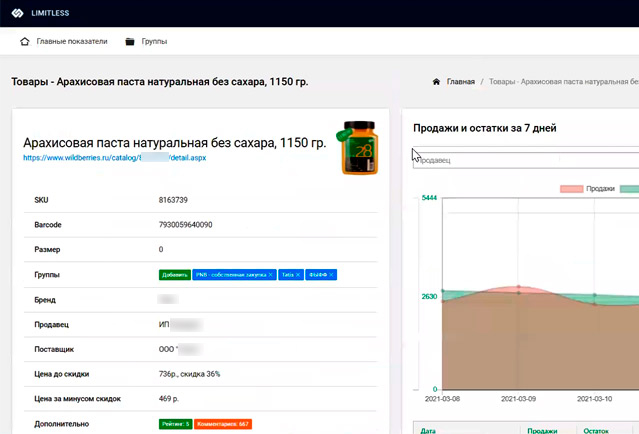
Task: Click the Размер row label
Action: point(47,249)
